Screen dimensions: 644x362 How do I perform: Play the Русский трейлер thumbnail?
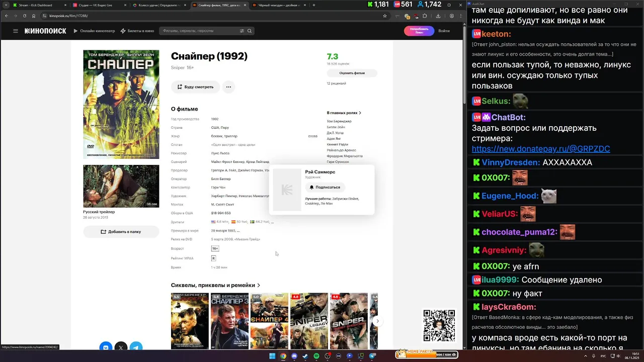121,186
